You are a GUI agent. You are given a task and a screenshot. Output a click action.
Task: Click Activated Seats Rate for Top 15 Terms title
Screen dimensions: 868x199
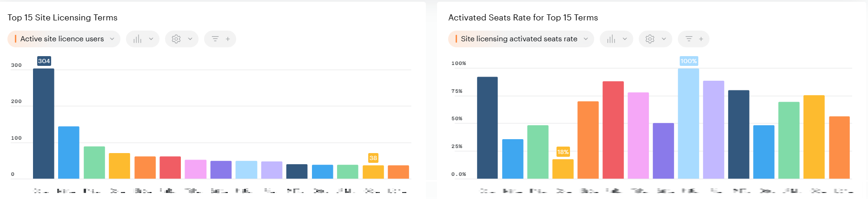coord(523,18)
